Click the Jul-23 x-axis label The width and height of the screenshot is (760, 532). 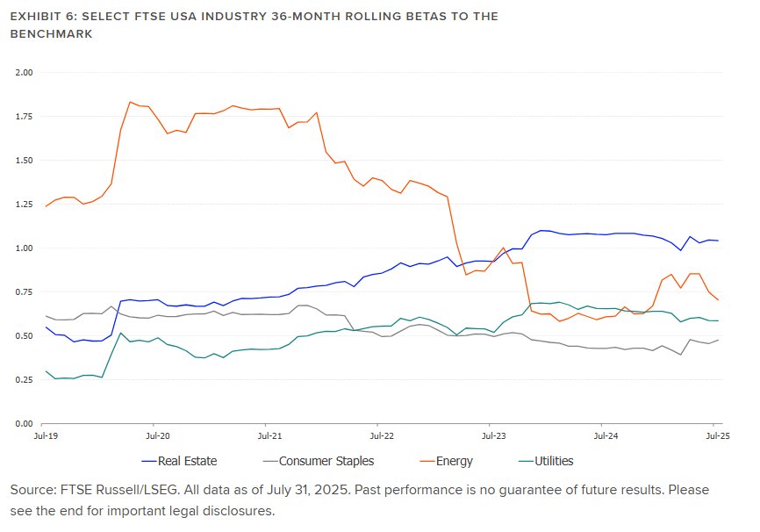pyautogui.click(x=494, y=435)
